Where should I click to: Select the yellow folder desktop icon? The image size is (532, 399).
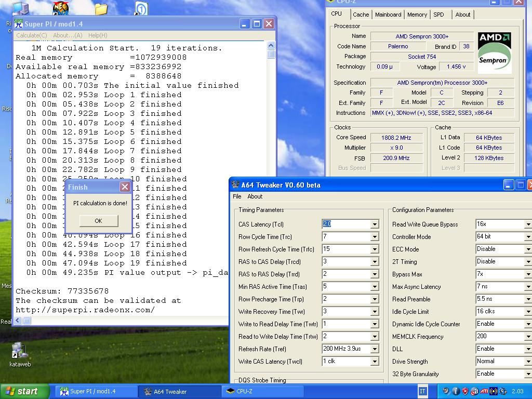coord(101,9)
